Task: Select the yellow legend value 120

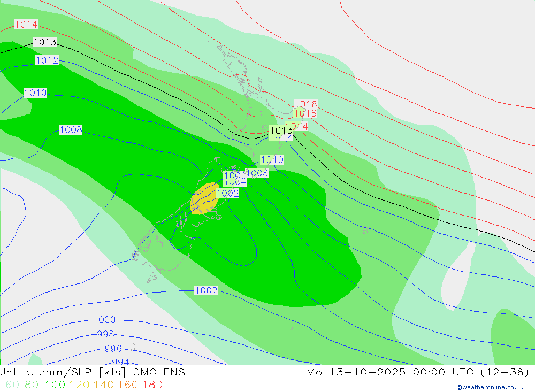Action: click(80, 385)
